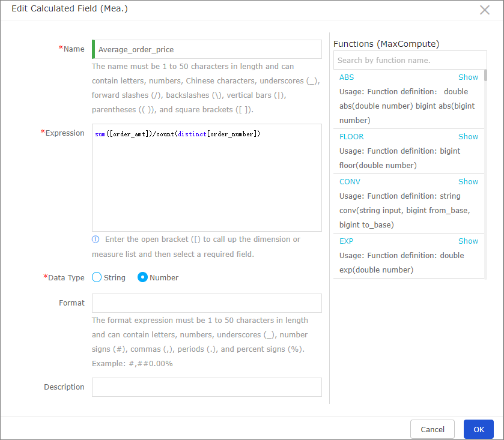Show details for the FLOOR function
Screen dimensions: 504x440
click(468, 136)
